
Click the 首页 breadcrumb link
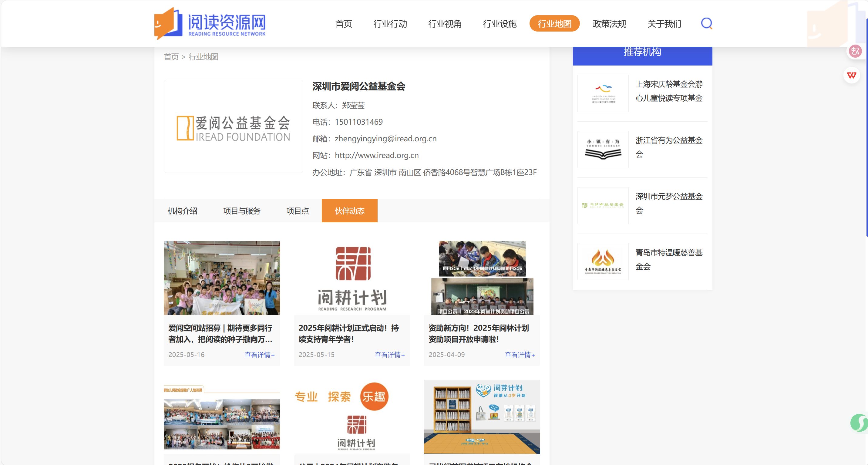171,57
